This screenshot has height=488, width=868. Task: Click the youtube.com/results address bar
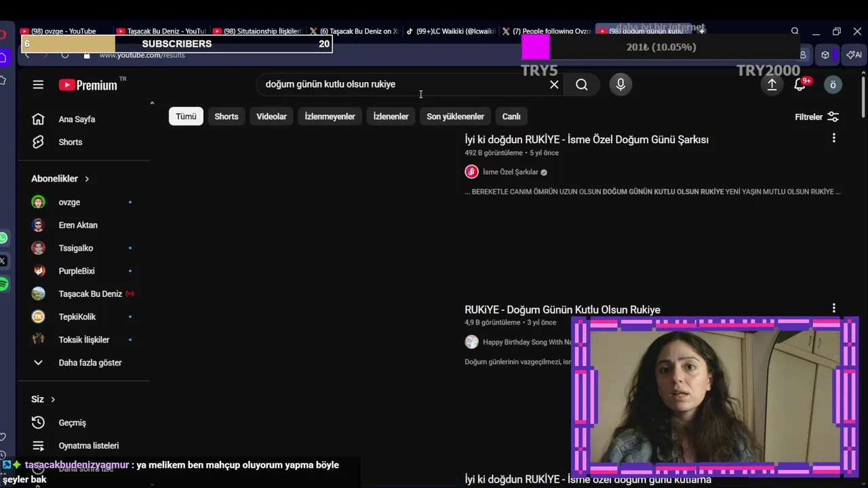pos(142,55)
